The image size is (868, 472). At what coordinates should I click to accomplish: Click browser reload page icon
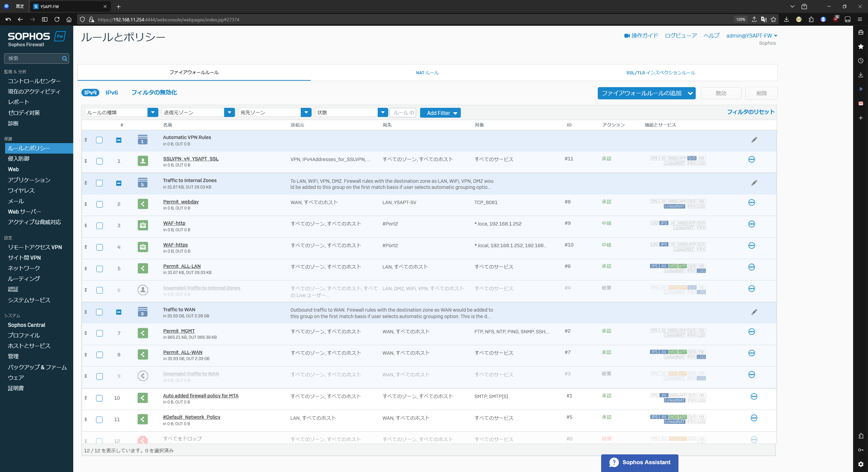click(x=57, y=20)
